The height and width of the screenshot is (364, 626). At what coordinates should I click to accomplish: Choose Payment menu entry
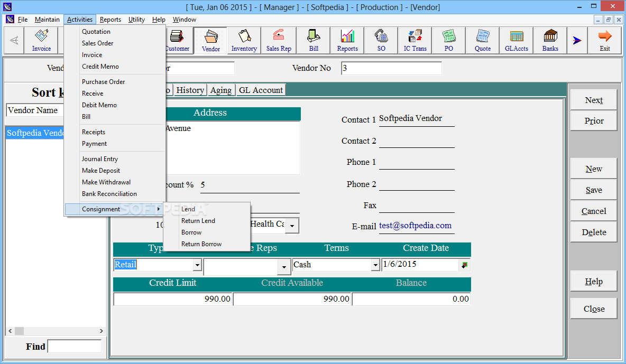coord(115,143)
